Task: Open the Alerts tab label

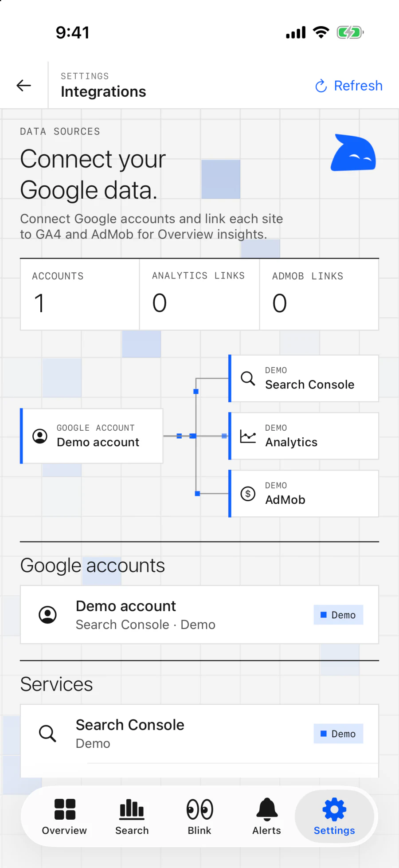Action: [267, 830]
